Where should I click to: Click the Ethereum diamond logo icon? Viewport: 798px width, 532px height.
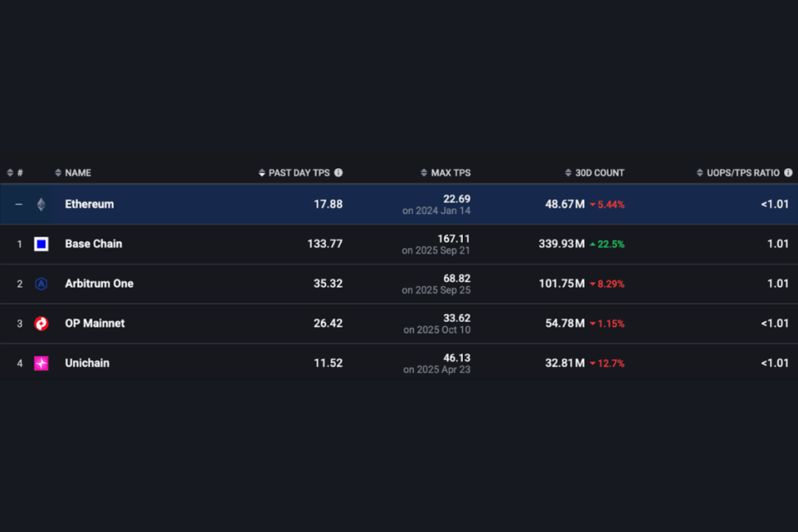[41, 204]
